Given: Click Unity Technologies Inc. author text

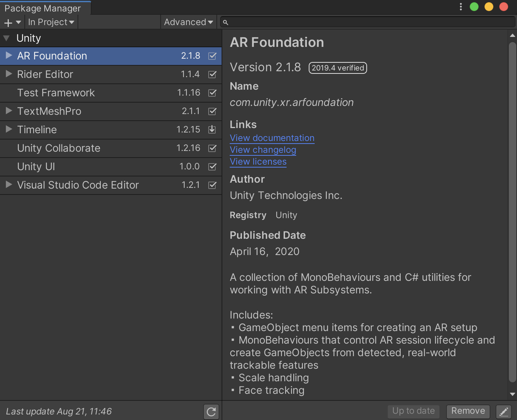Looking at the screenshot, I should tap(286, 196).
